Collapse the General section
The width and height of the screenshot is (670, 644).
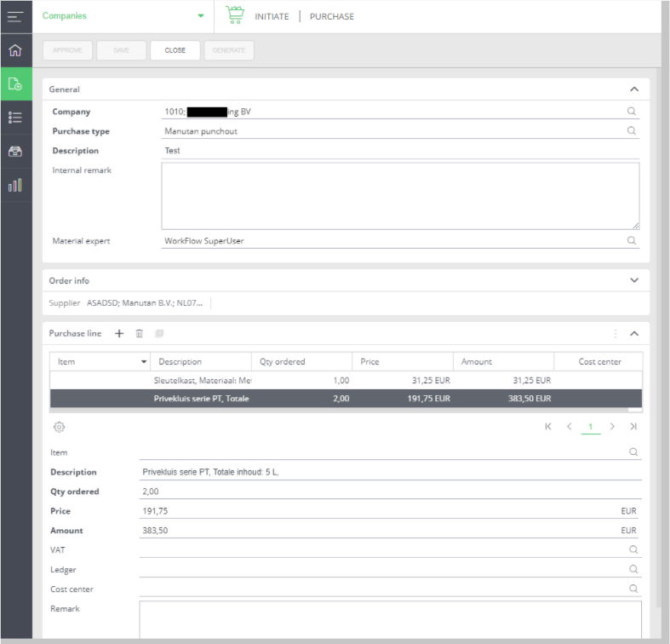(x=633, y=89)
